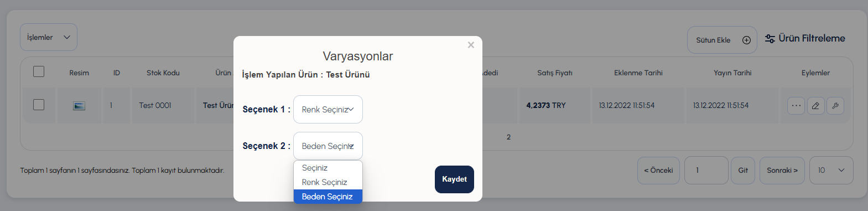Screen dimensions: 868x211
Task: Click the plus icon on Sütun Ekle
Action: point(746,40)
